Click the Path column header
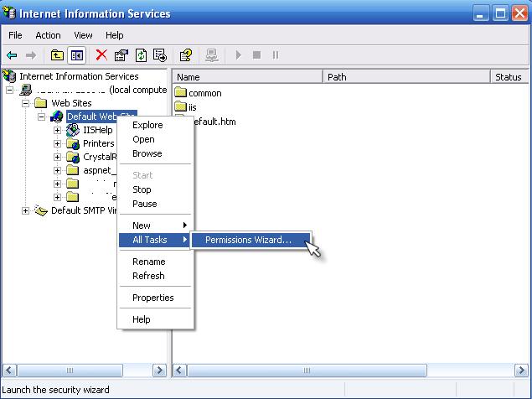The image size is (532, 399). (406, 76)
